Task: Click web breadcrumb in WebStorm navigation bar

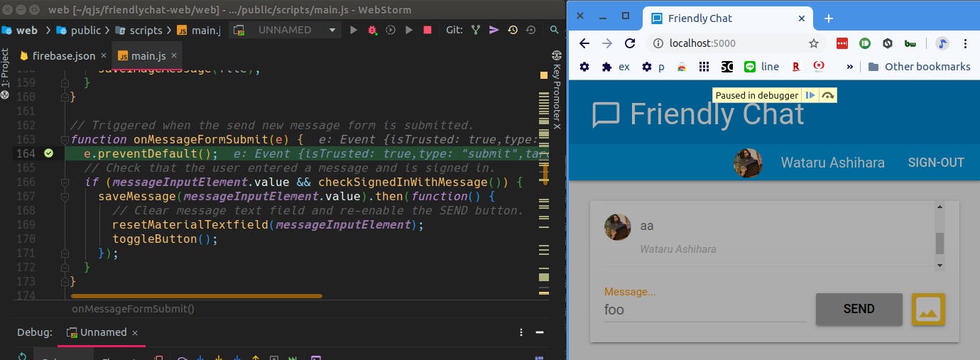Action: (21, 30)
